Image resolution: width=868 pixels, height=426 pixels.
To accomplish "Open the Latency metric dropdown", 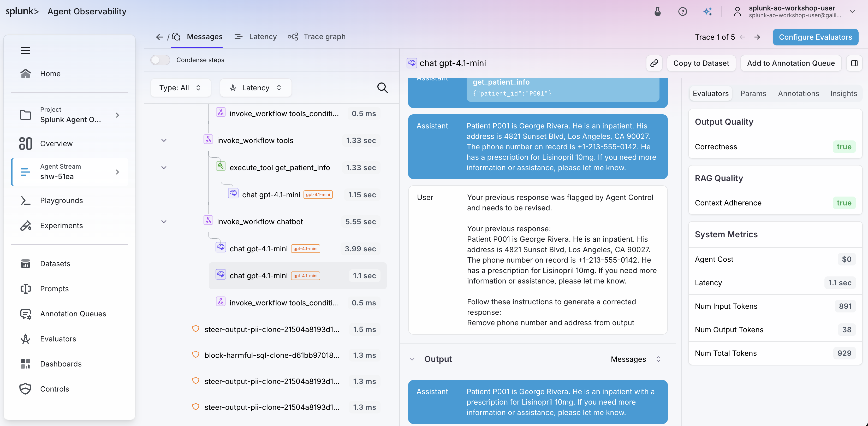I will [256, 88].
